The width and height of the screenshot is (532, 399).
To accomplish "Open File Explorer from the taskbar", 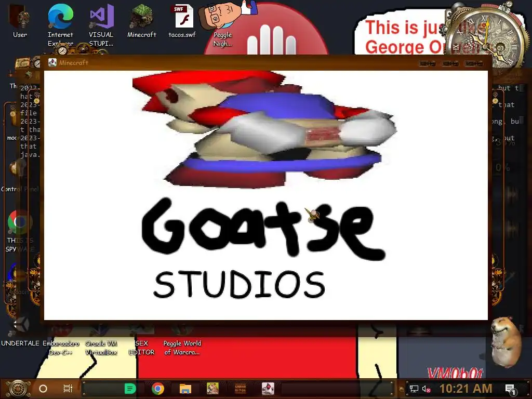I will click(185, 389).
